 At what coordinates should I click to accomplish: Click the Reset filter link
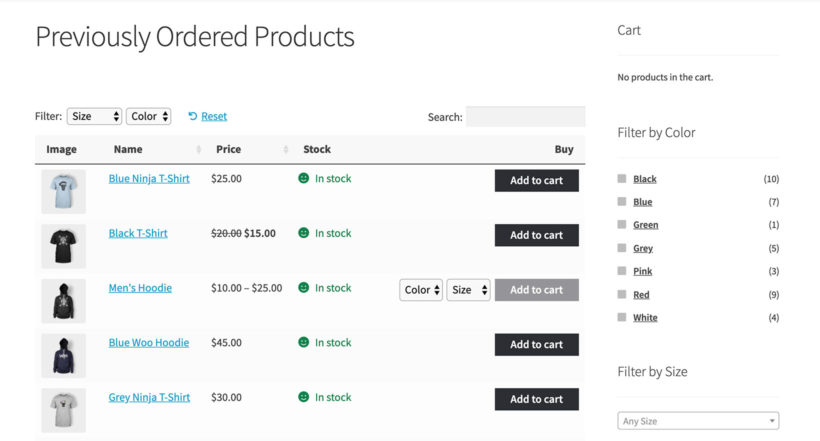click(x=214, y=116)
